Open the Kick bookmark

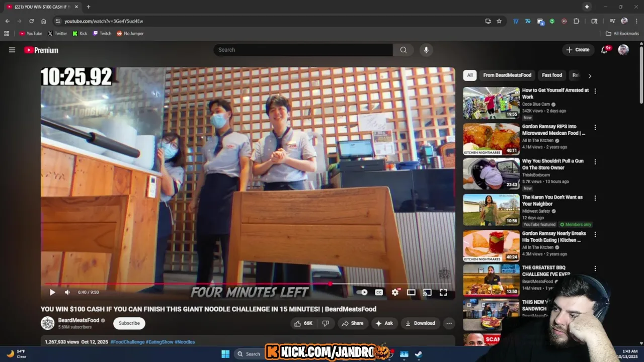pyautogui.click(x=80, y=34)
